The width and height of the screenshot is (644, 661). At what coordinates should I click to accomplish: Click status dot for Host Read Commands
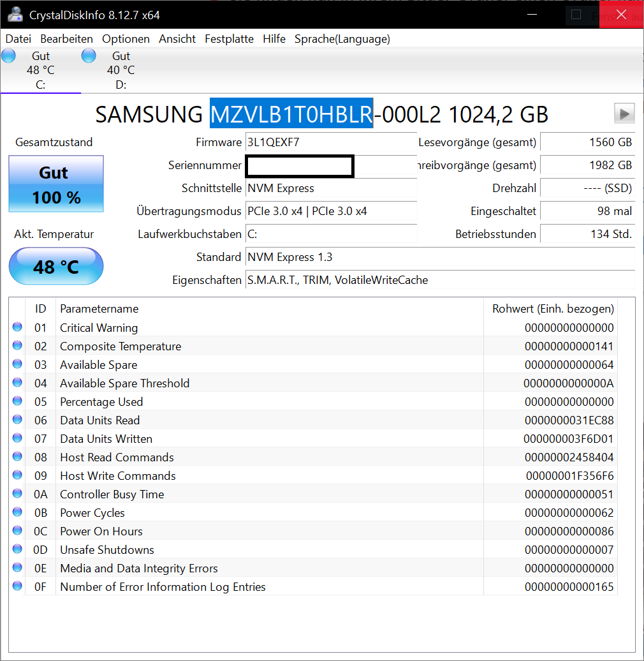pos(17,457)
